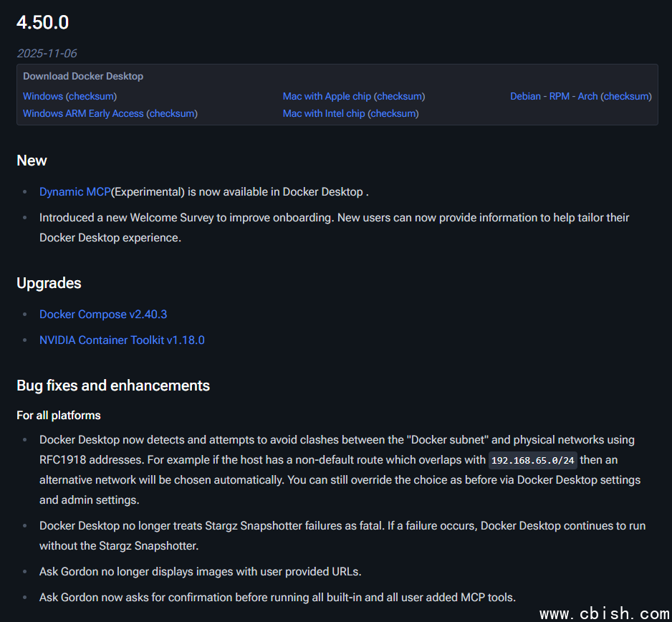
Task: Open the checksum for Mac with Intel chip
Action: pyautogui.click(x=393, y=113)
